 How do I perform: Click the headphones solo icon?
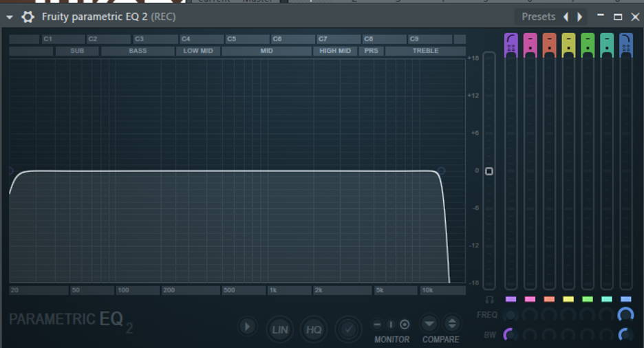[489, 300]
